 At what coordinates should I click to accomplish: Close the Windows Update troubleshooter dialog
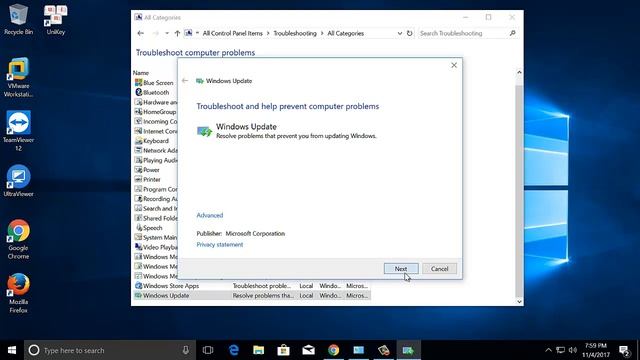click(x=454, y=65)
